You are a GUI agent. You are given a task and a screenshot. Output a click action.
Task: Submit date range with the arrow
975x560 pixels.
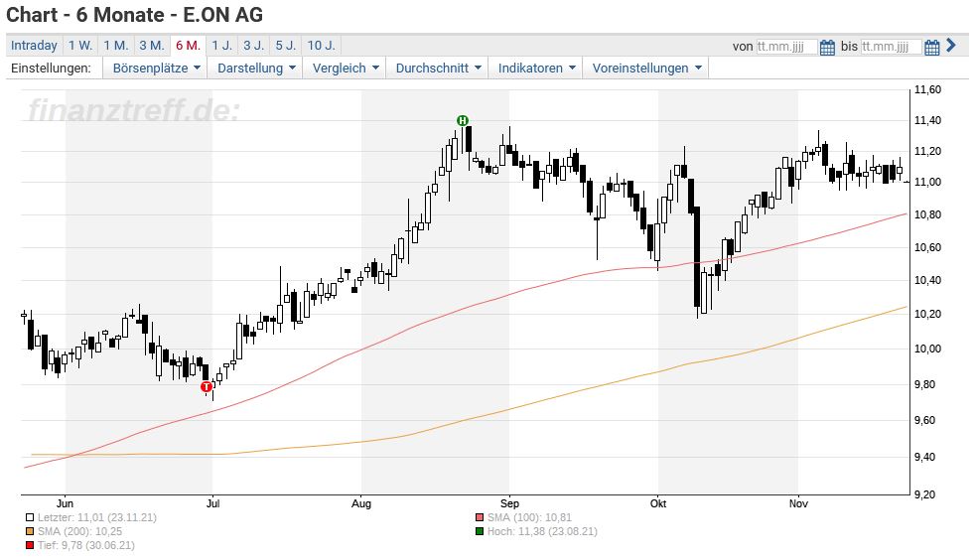(951, 46)
